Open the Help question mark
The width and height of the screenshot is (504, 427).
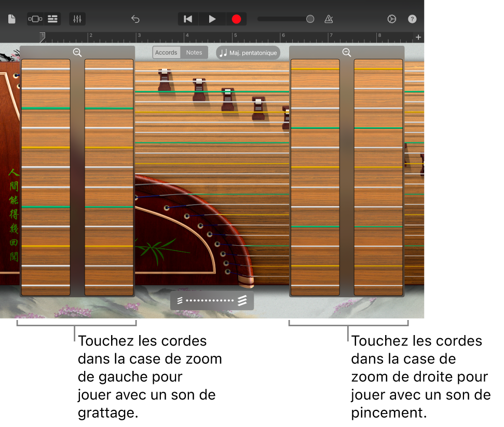pyautogui.click(x=412, y=19)
